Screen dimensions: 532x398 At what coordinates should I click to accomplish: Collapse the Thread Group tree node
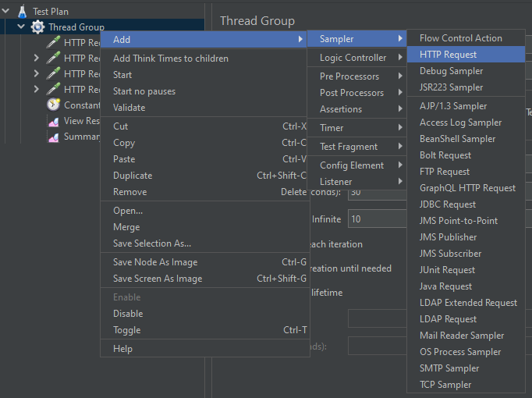(21, 27)
